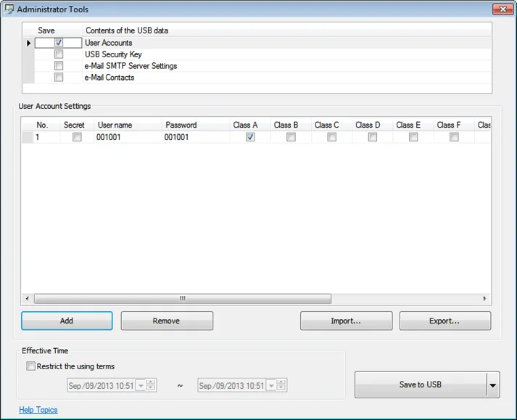Click the start date spinner arrows
The image size is (517, 420).
[151, 385]
